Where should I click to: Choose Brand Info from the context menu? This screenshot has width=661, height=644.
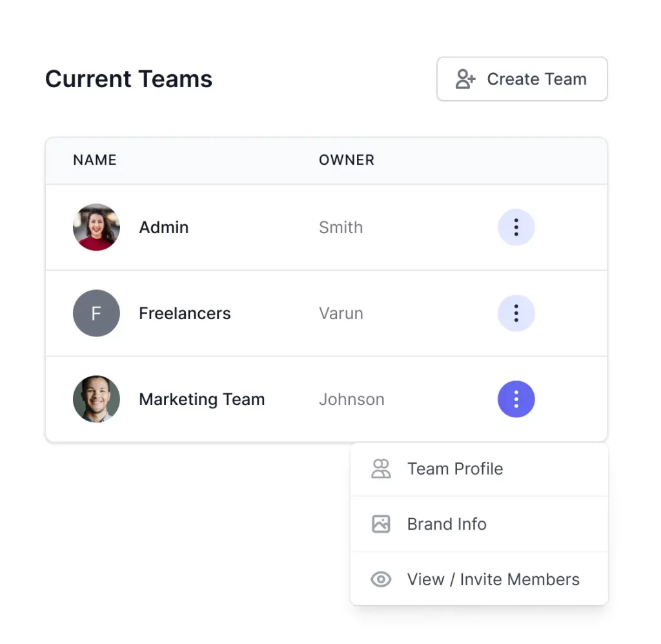tap(447, 524)
